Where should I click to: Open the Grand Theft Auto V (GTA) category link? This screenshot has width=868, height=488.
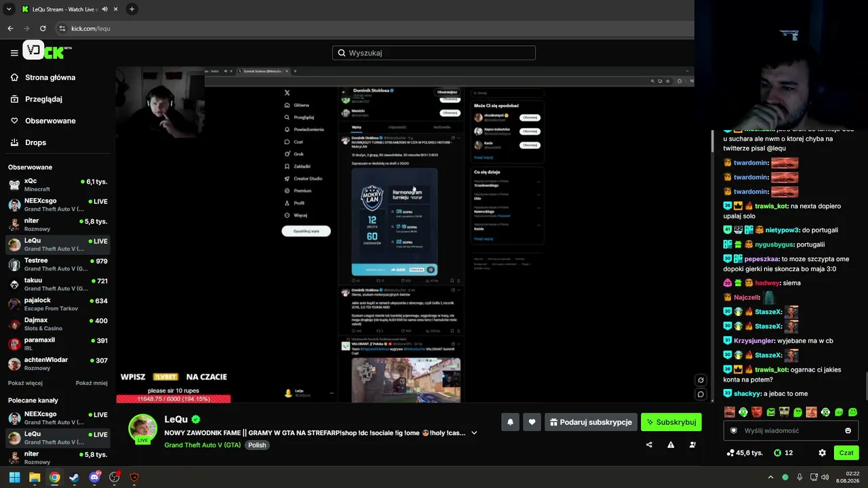(x=202, y=445)
